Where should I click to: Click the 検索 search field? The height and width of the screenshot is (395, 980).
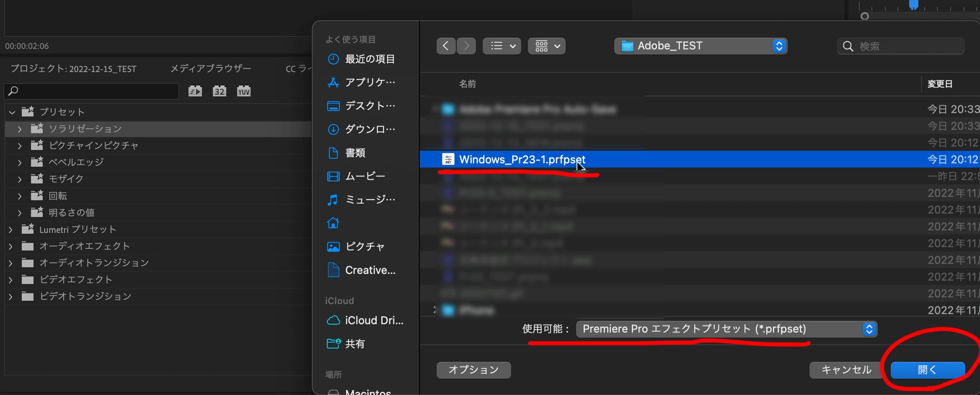pos(901,46)
